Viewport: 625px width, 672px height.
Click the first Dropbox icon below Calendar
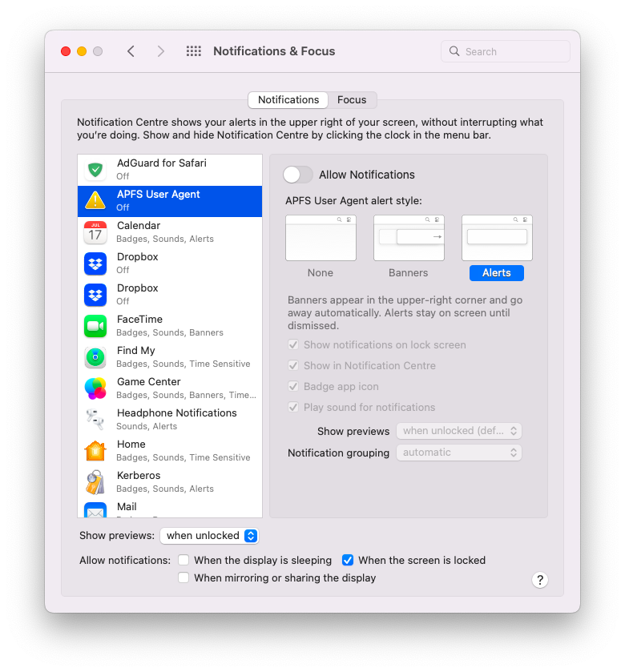coord(95,264)
